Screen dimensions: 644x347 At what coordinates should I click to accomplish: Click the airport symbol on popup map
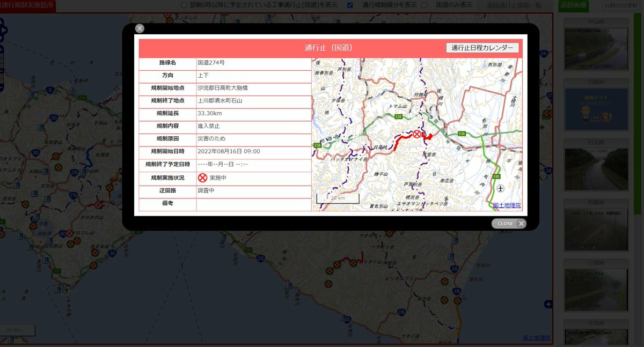tap(500, 188)
